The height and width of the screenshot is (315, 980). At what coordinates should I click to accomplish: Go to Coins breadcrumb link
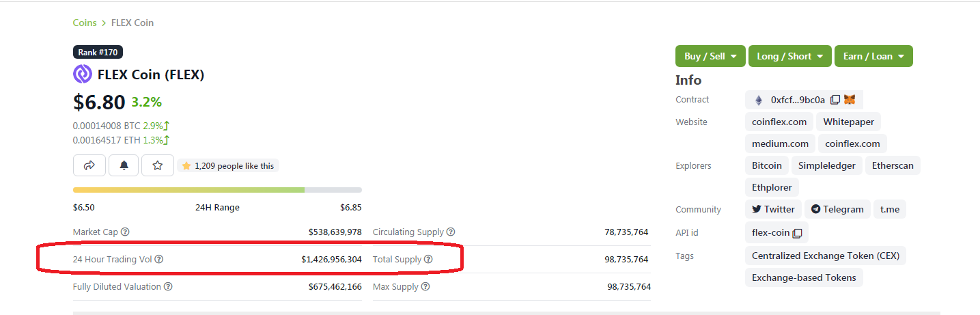coord(85,23)
